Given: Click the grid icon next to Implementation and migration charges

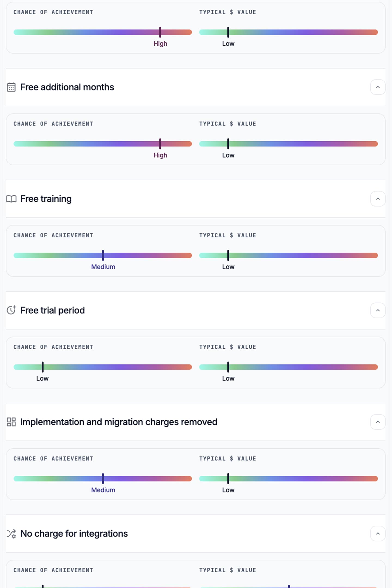Looking at the screenshot, I should point(11,422).
